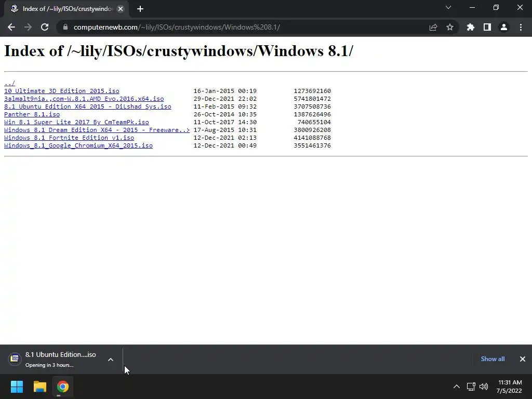
Task: Select date text 12-Dec-2021 02:13
Action: point(225,138)
